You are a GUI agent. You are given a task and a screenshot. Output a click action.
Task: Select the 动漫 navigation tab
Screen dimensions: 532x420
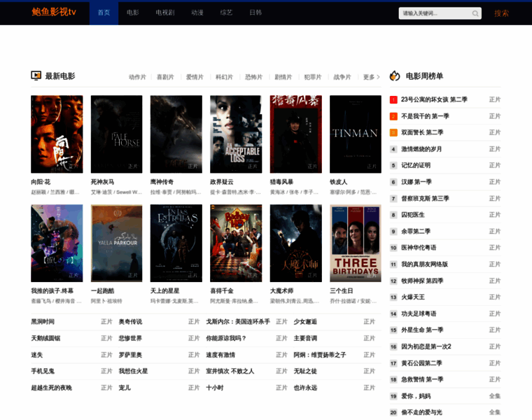click(x=197, y=13)
